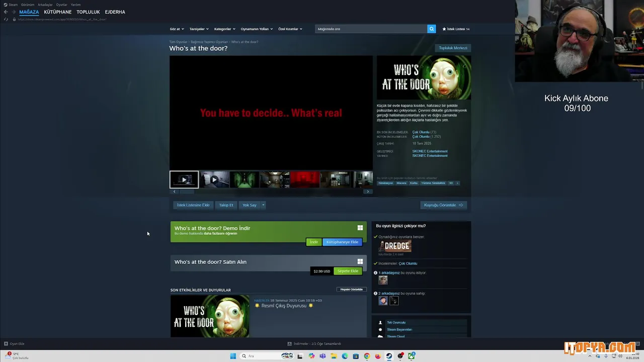The height and width of the screenshot is (362, 644).
Task: Click the green İndir demo button
Action: (314, 242)
